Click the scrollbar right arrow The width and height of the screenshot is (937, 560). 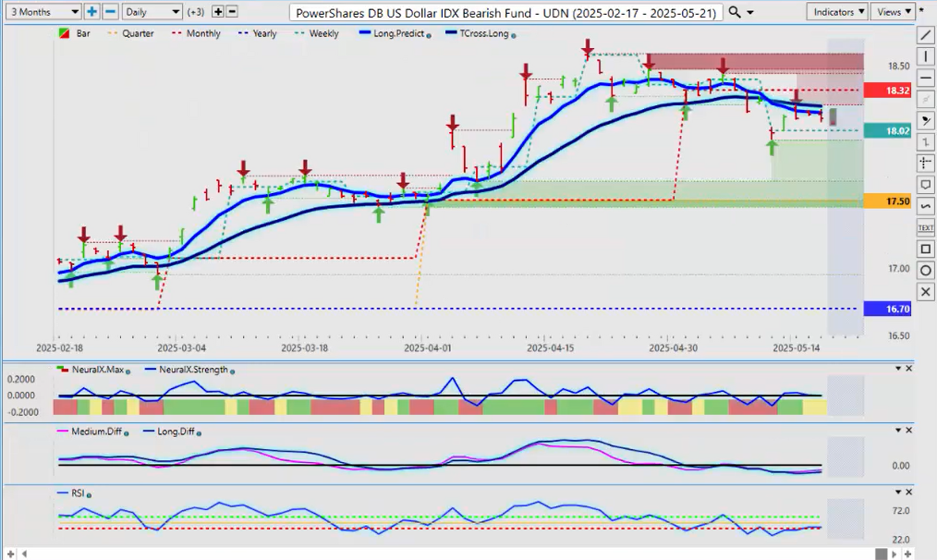[894, 554]
